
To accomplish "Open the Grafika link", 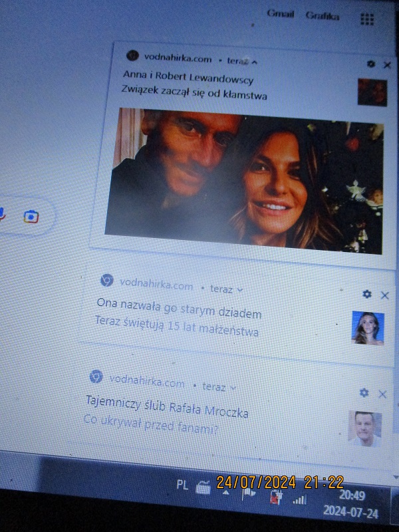I will click(323, 16).
